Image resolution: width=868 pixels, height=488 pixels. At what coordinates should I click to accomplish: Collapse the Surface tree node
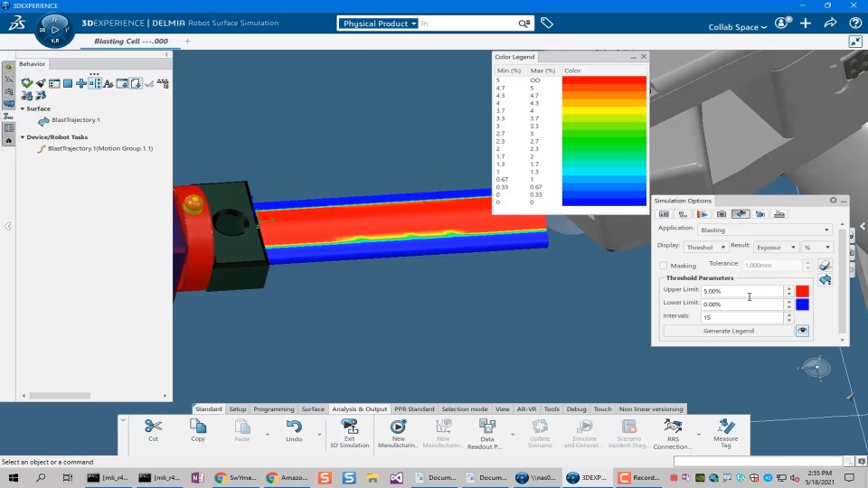coord(23,109)
